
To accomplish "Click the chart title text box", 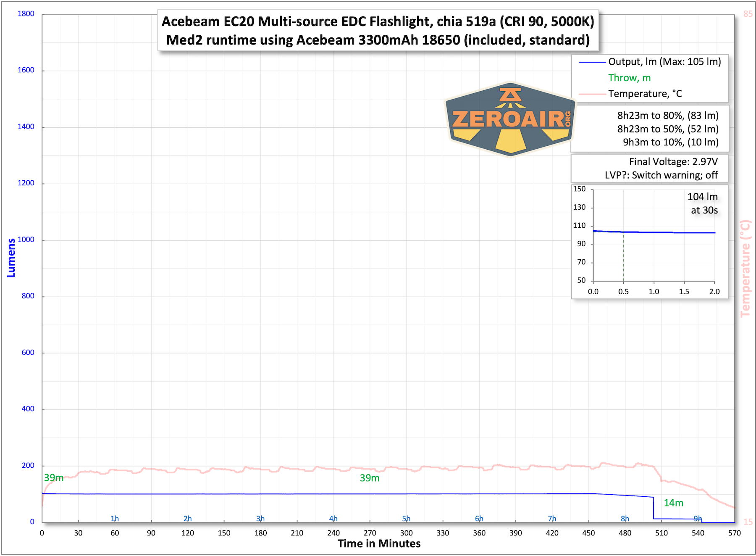I will pyautogui.click(x=378, y=31).
